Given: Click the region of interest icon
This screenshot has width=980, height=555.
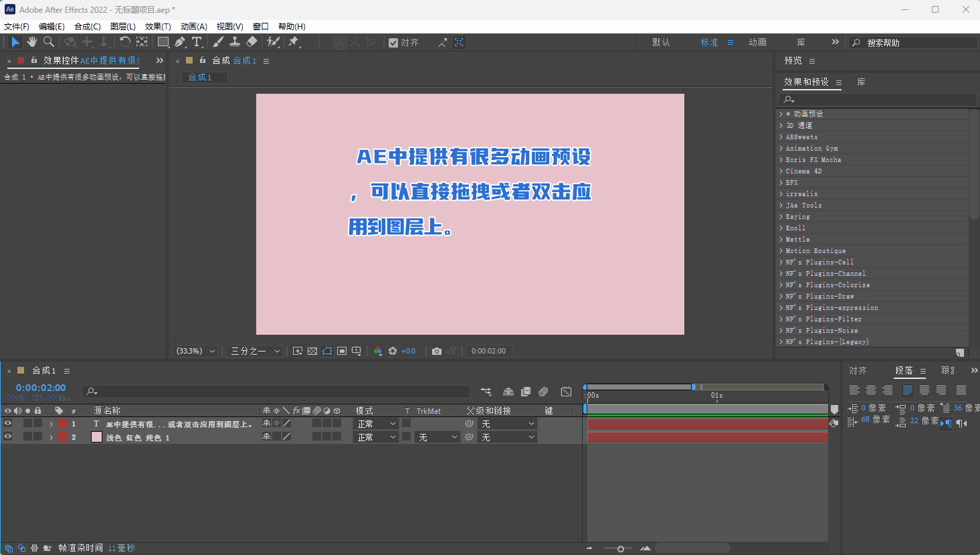Looking at the screenshot, I should click(342, 351).
